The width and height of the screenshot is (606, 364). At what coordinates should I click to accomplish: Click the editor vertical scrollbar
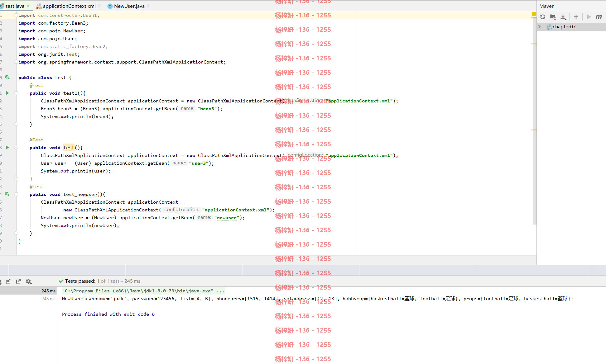pos(534,121)
